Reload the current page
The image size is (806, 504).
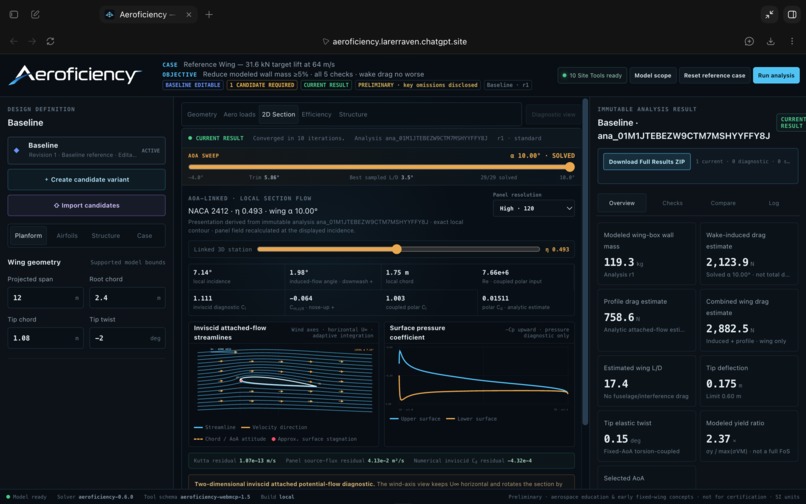(x=50, y=41)
